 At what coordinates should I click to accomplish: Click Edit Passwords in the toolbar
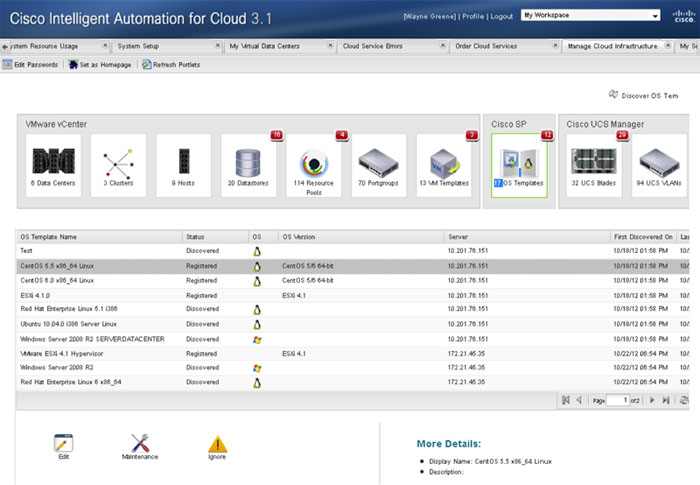click(x=31, y=65)
